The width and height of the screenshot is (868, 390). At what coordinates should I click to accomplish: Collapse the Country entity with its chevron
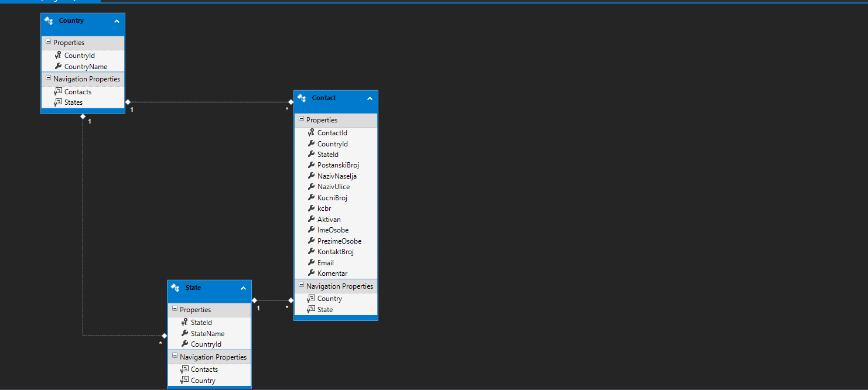coord(117,21)
